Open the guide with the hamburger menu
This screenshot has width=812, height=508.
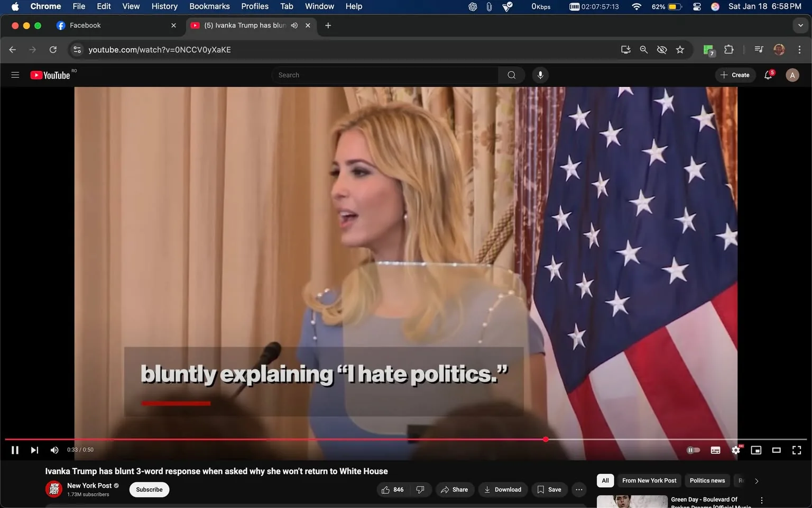[15, 75]
